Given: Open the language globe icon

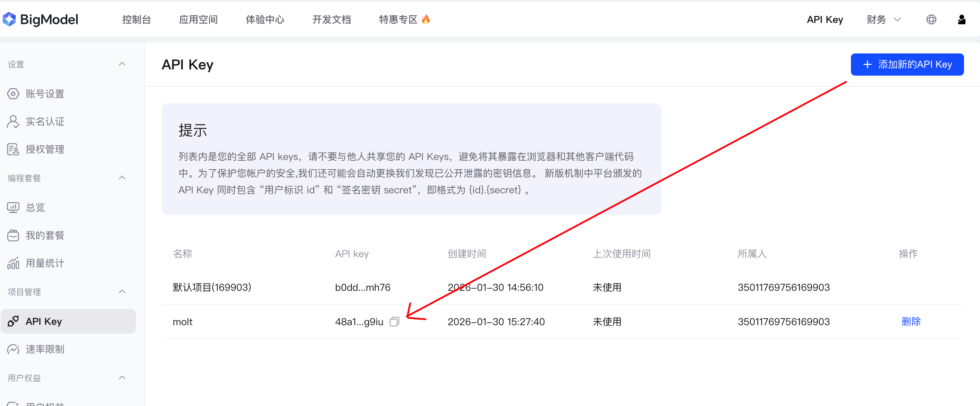Looking at the screenshot, I should 931,19.
